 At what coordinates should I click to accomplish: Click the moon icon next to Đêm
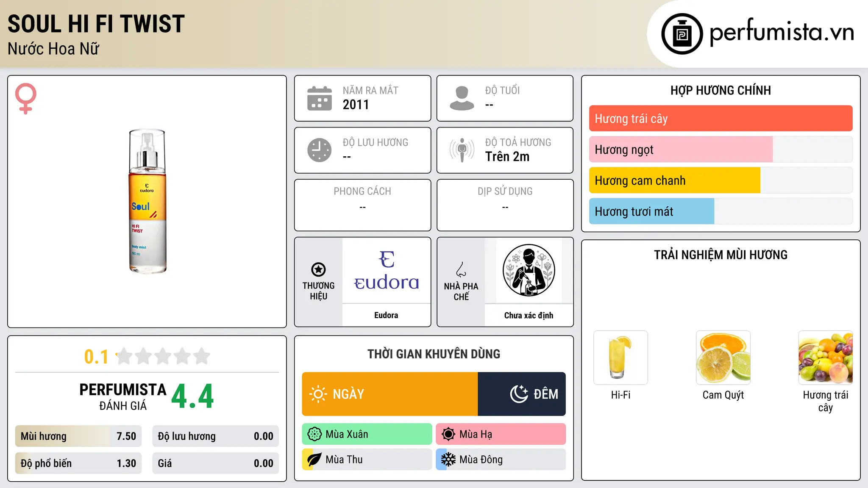pyautogui.click(x=519, y=394)
